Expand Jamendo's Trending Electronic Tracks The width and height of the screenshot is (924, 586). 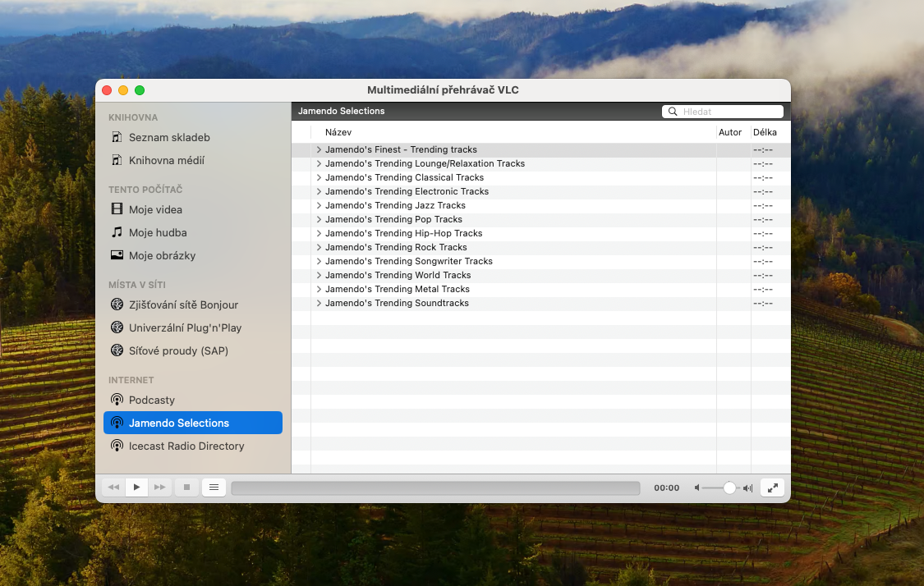click(319, 191)
